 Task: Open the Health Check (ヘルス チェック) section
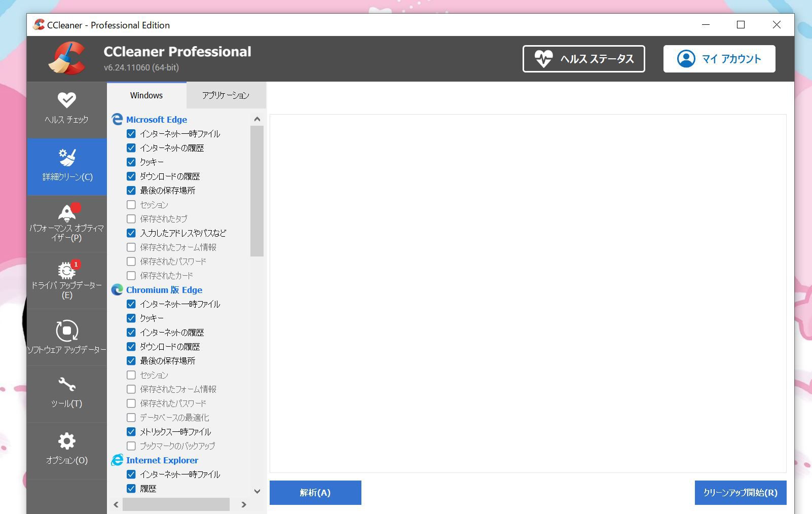tap(66, 109)
